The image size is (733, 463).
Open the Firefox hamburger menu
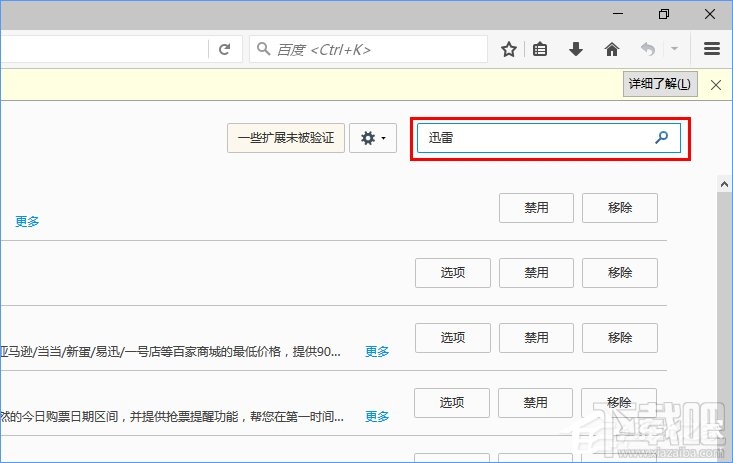coord(711,49)
